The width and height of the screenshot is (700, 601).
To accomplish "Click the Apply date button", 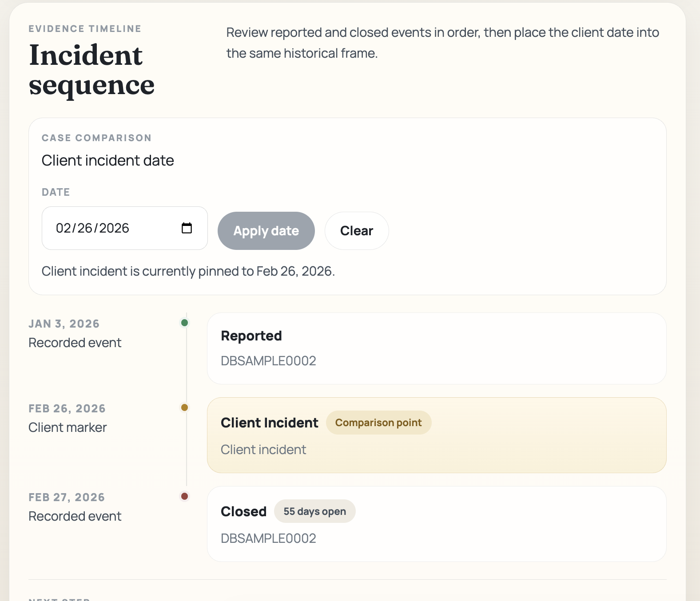I will pos(266,231).
